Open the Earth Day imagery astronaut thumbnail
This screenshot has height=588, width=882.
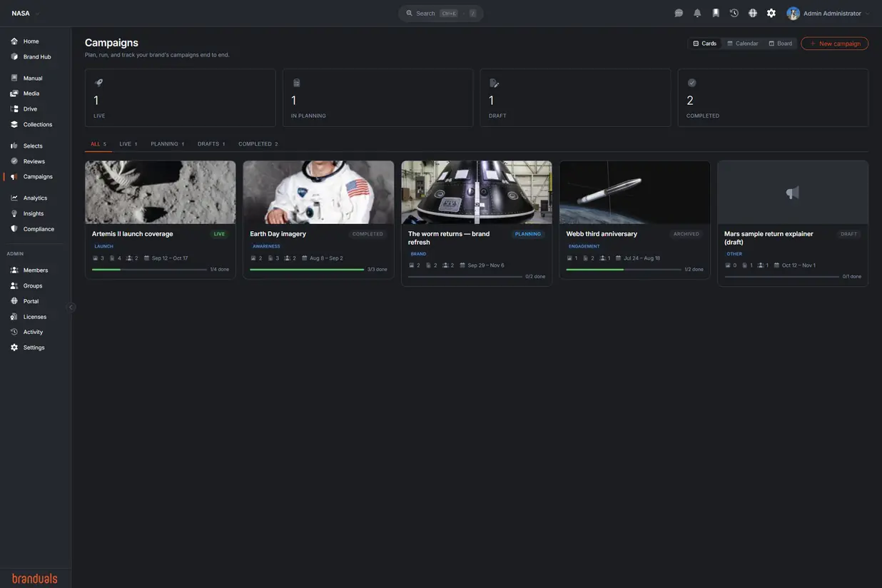pyautogui.click(x=318, y=192)
